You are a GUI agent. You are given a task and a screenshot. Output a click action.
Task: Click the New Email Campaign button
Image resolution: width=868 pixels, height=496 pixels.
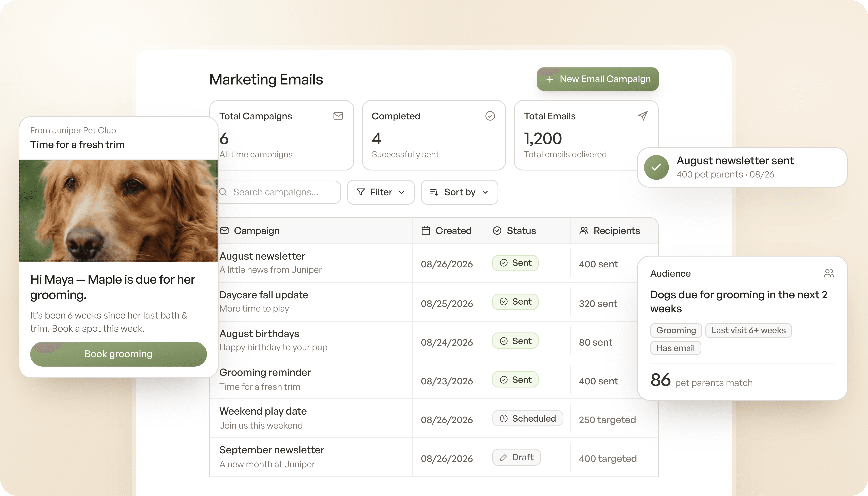point(598,79)
